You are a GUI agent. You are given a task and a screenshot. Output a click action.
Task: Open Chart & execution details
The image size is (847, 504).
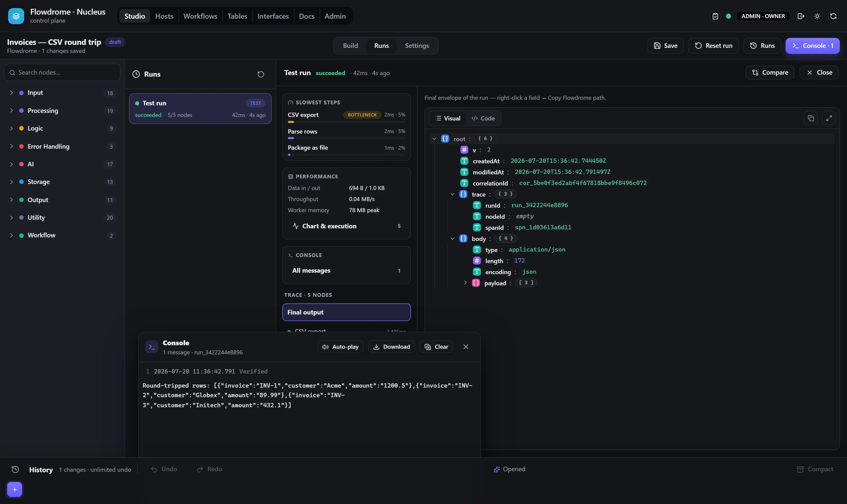point(346,226)
